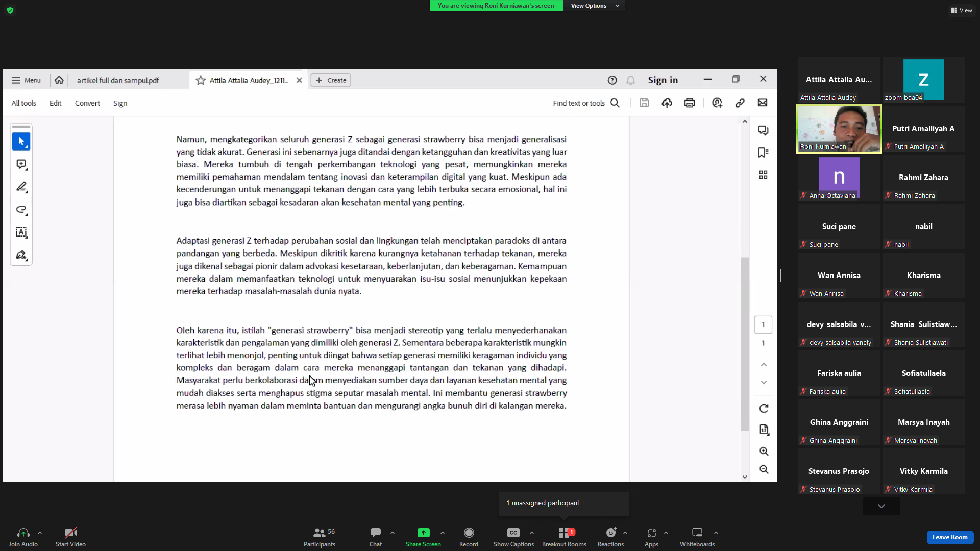This screenshot has width=980, height=551.
Task: Click the save file icon
Action: click(644, 103)
